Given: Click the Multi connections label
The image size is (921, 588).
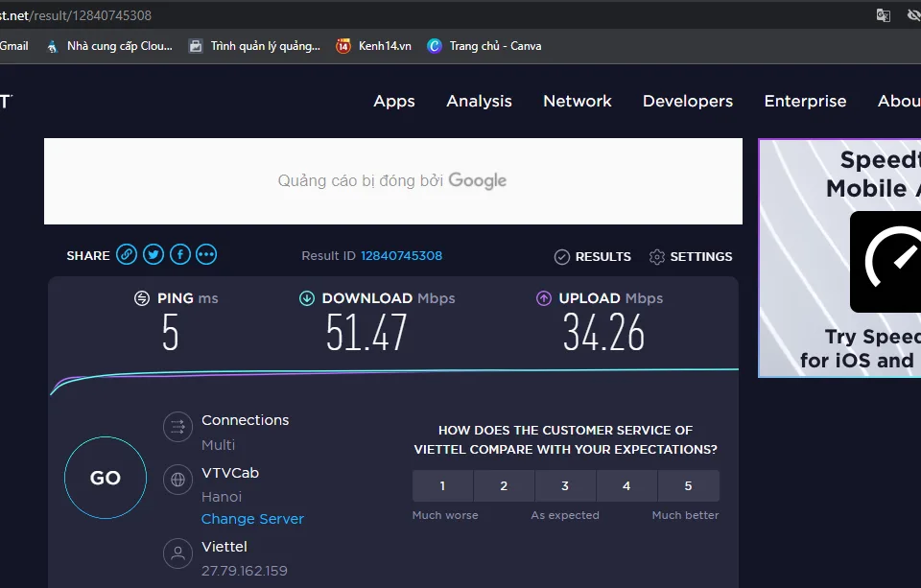Looking at the screenshot, I should tap(218, 445).
